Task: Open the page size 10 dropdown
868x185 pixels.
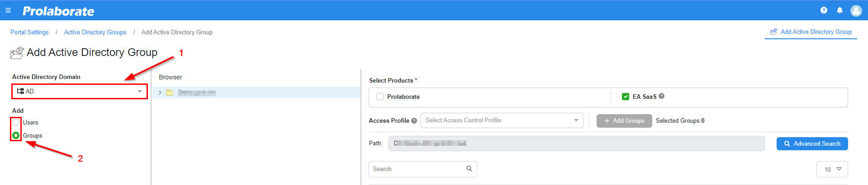Action: (832, 169)
